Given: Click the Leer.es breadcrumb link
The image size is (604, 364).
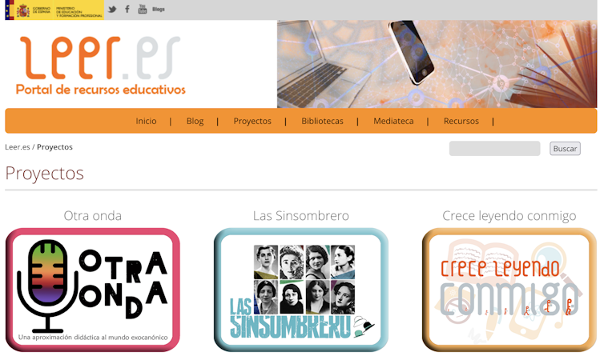Looking at the screenshot, I should tap(18, 147).
